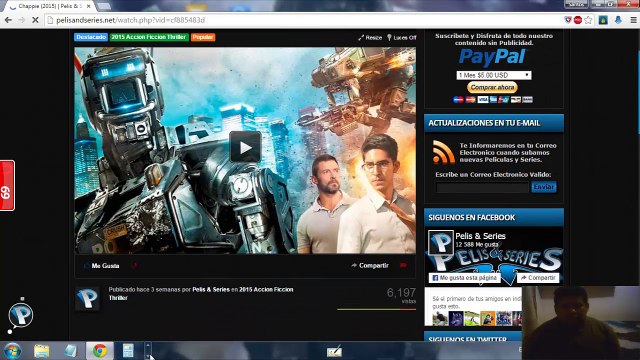Click the red dislike icon beside Me Gusta
640x360 pixels.
click(x=135, y=266)
